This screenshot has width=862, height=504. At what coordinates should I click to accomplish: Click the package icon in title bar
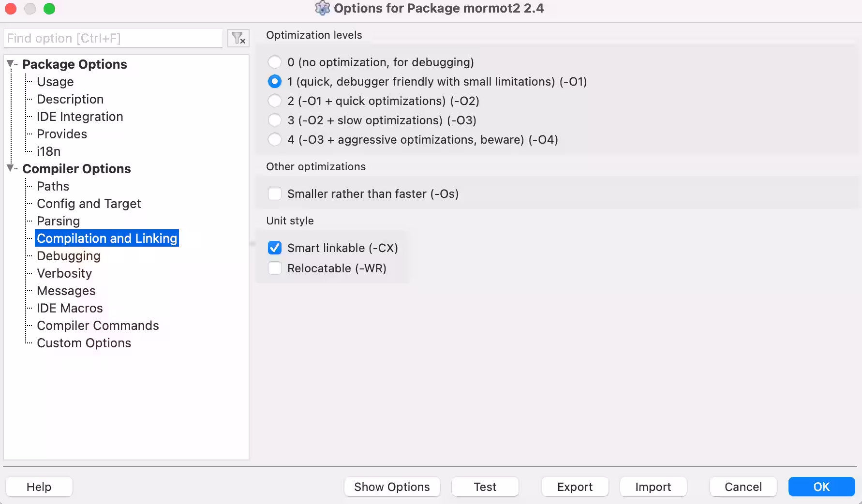pyautogui.click(x=322, y=8)
